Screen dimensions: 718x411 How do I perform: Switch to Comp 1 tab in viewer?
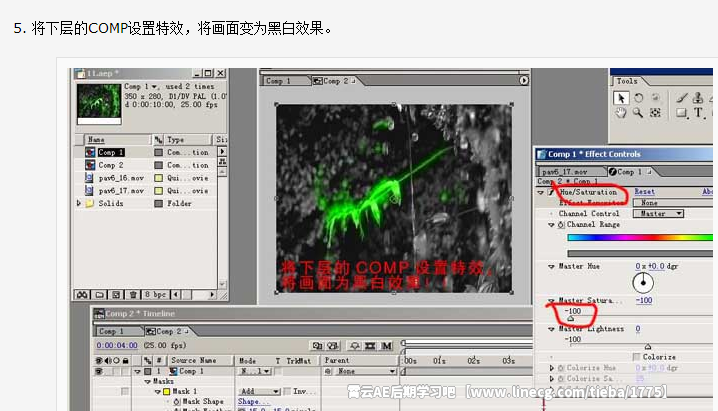tap(286, 81)
